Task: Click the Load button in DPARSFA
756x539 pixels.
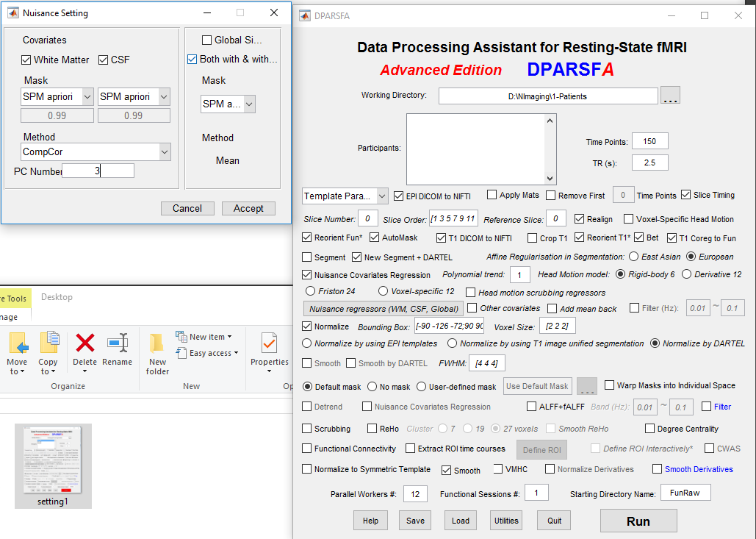Action: point(461,521)
